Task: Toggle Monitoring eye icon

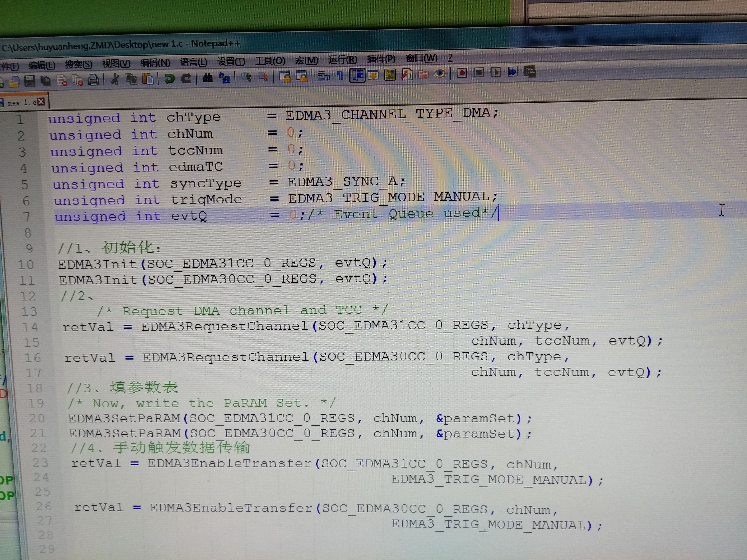Action: 440,73
